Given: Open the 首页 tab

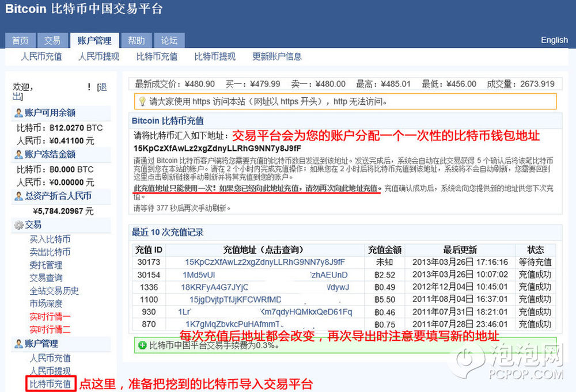Looking at the screenshot, I should pyautogui.click(x=20, y=40).
